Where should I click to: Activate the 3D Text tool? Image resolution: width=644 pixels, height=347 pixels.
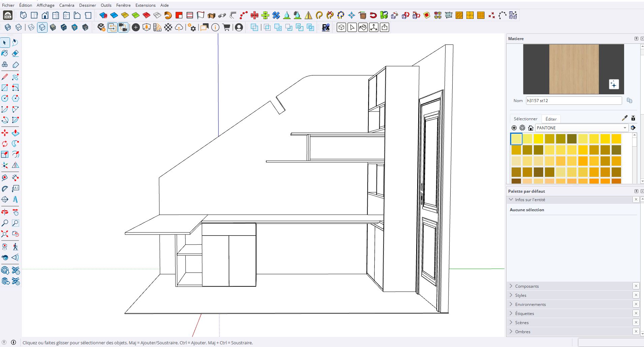[15, 199]
